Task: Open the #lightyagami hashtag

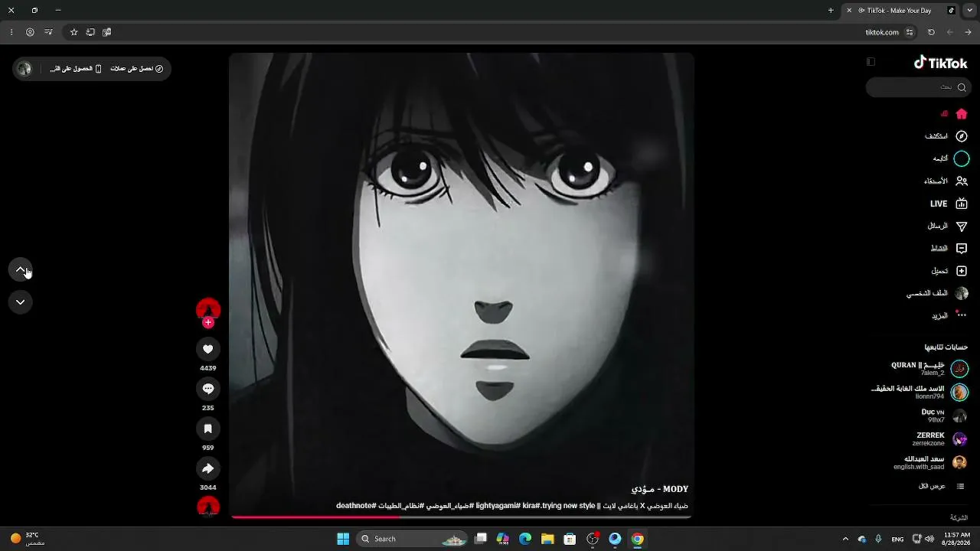Action: click(x=498, y=506)
